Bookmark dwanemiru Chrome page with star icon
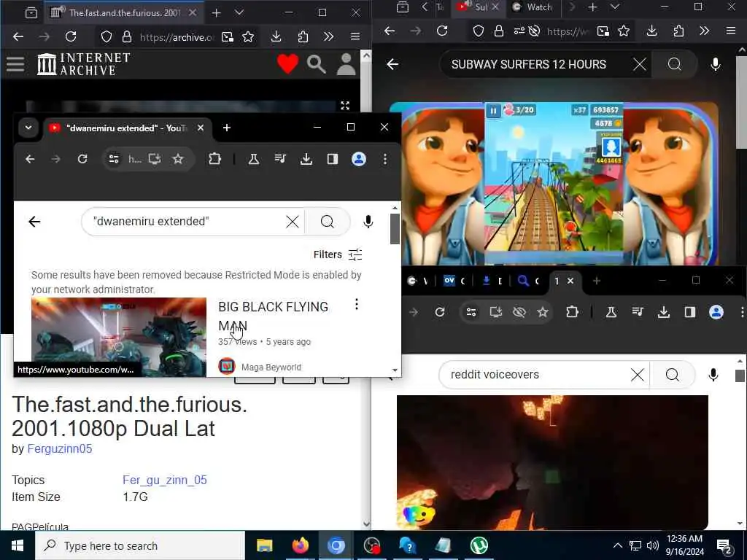 tap(178, 159)
